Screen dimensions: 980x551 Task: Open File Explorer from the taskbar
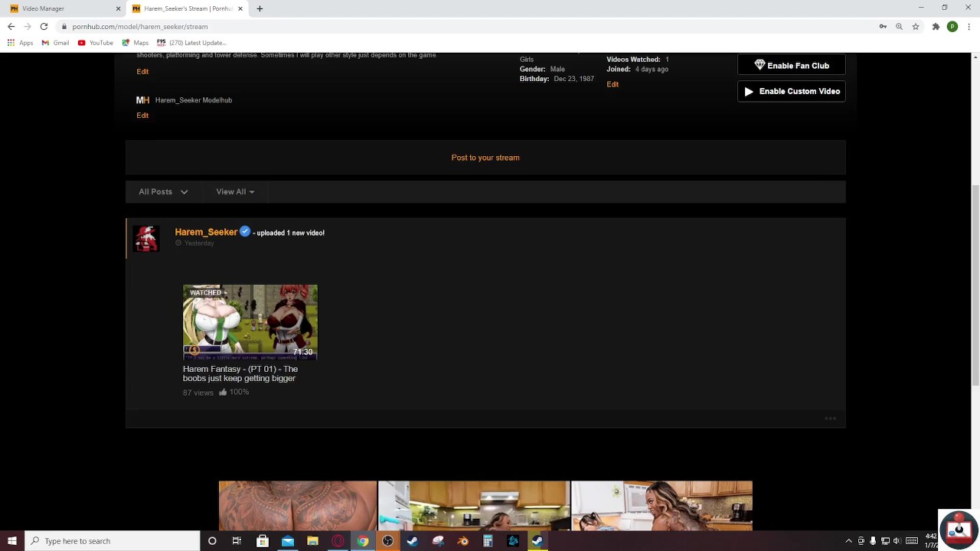[x=312, y=541]
